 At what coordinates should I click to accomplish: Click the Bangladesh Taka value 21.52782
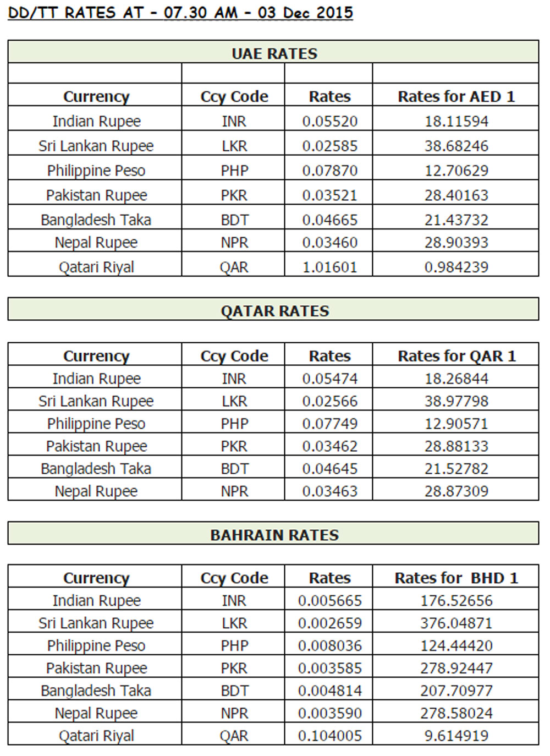click(x=456, y=469)
